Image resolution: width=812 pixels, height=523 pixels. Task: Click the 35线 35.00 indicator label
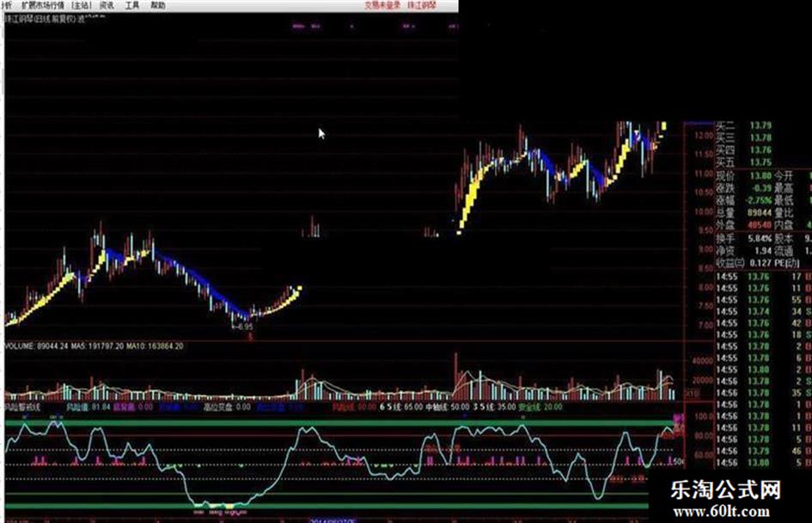[x=493, y=407]
